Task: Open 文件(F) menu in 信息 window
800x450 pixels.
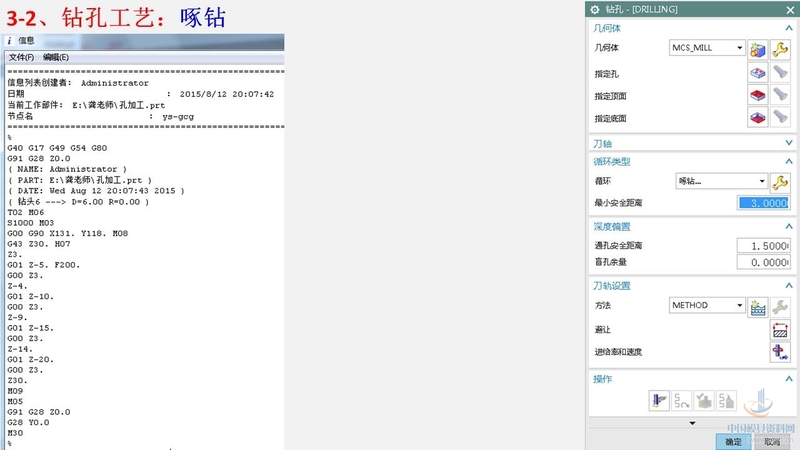Action: [x=21, y=57]
